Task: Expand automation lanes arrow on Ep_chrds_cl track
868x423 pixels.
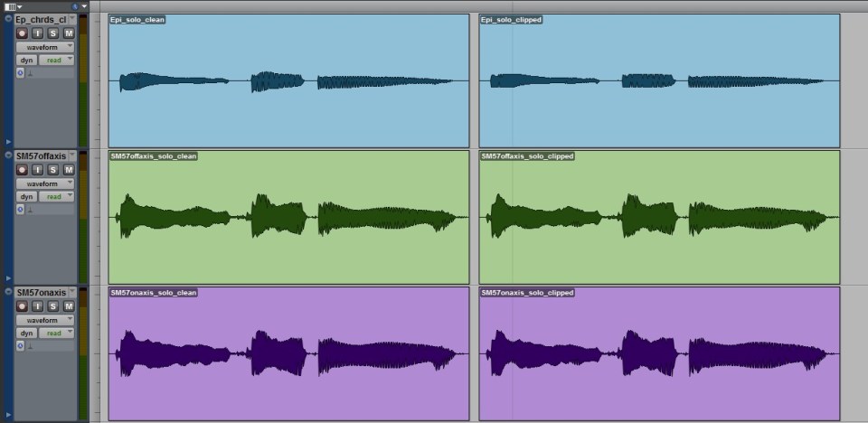Action: (8, 142)
